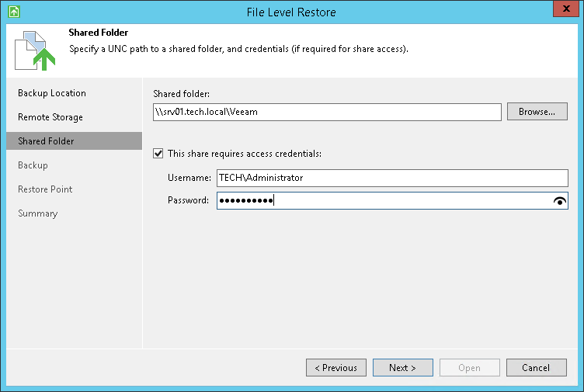The width and height of the screenshot is (584, 392).
Task: Proceed with the Next button
Action: tap(402, 368)
